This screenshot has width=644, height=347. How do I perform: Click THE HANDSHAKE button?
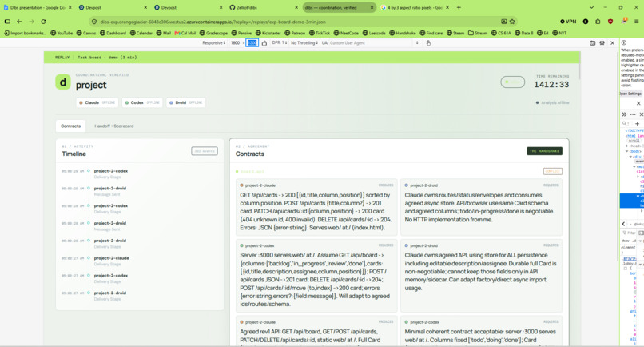pos(544,151)
